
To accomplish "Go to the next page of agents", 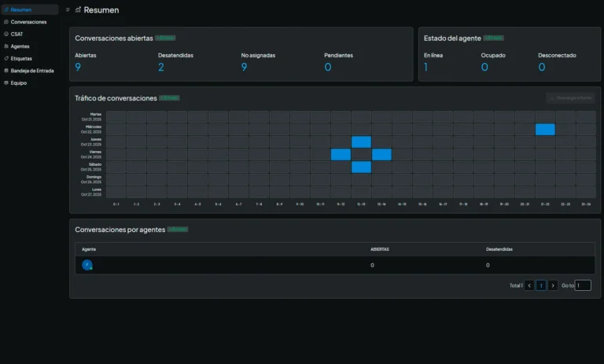I will tap(553, 285).
